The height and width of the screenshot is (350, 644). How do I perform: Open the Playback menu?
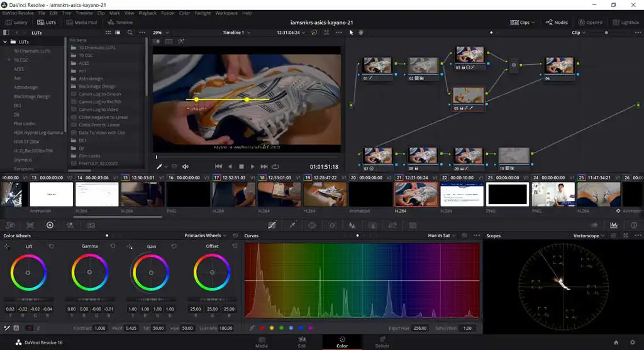pos(147,13)
